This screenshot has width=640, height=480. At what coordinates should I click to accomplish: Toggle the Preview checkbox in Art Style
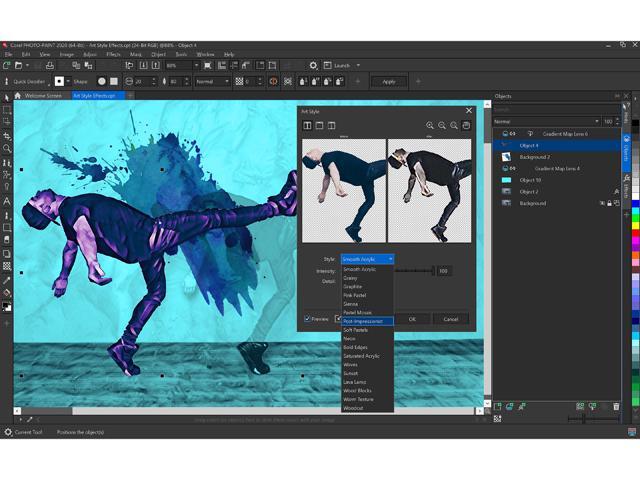(308, 319)
